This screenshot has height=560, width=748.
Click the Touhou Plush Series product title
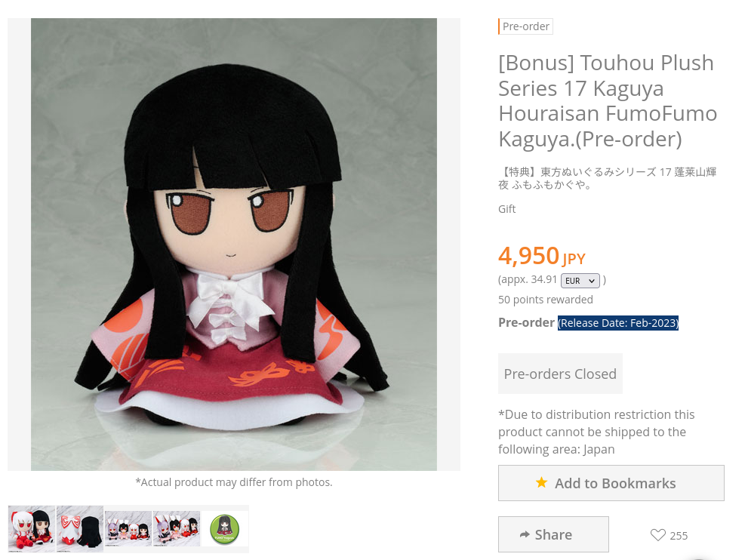coord(608,101)
